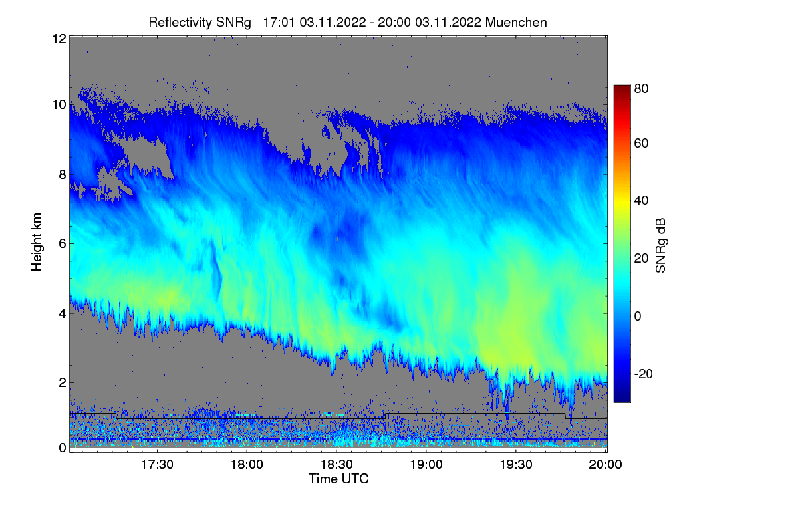Click the height tick label 2
The width and height of the screenshot is (798, 532).
point(63,382)
